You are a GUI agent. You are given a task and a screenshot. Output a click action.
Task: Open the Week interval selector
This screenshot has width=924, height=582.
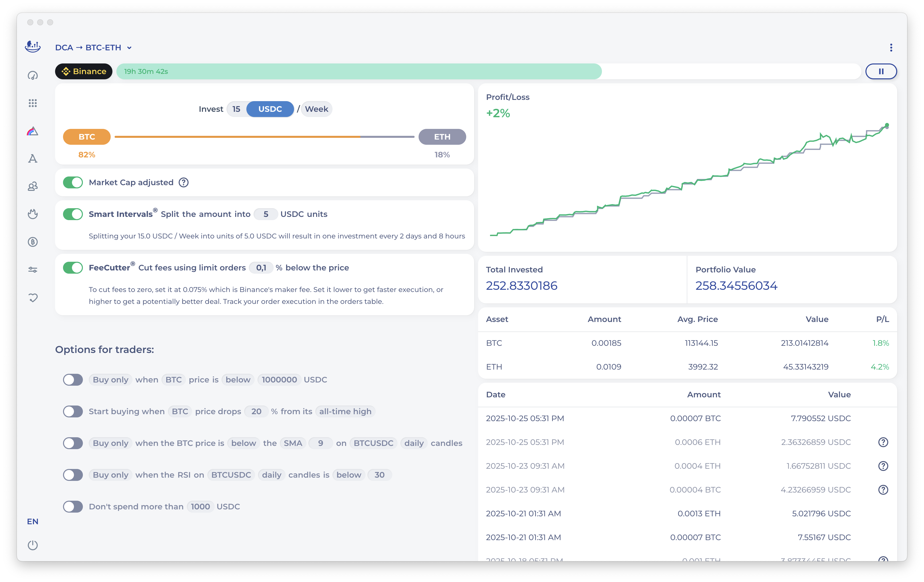(316, 109)
